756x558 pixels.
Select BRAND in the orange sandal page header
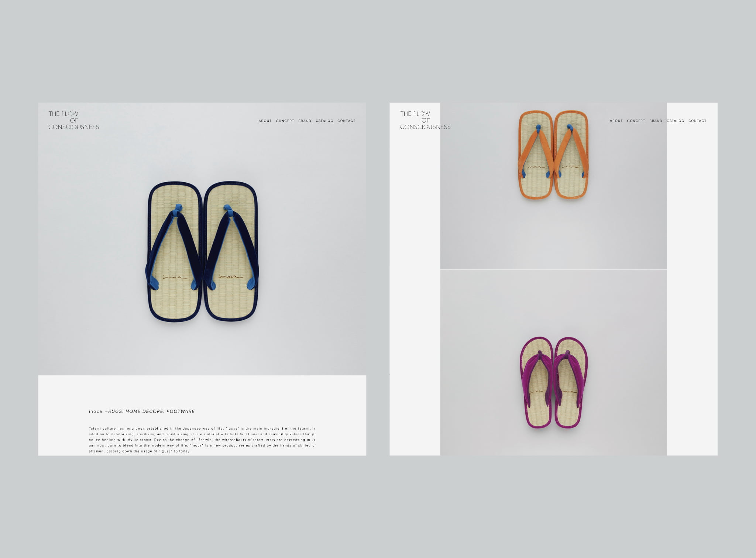tap(656, 121)
